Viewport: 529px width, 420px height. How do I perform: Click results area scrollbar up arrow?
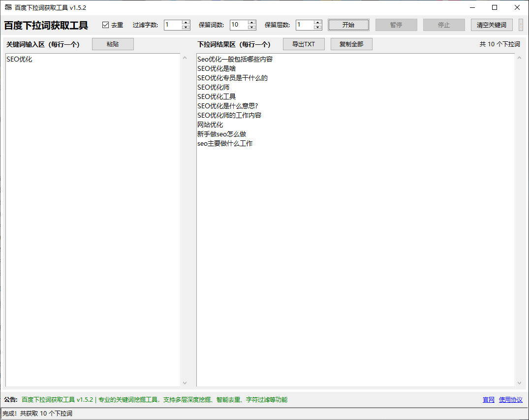(520, 58)
